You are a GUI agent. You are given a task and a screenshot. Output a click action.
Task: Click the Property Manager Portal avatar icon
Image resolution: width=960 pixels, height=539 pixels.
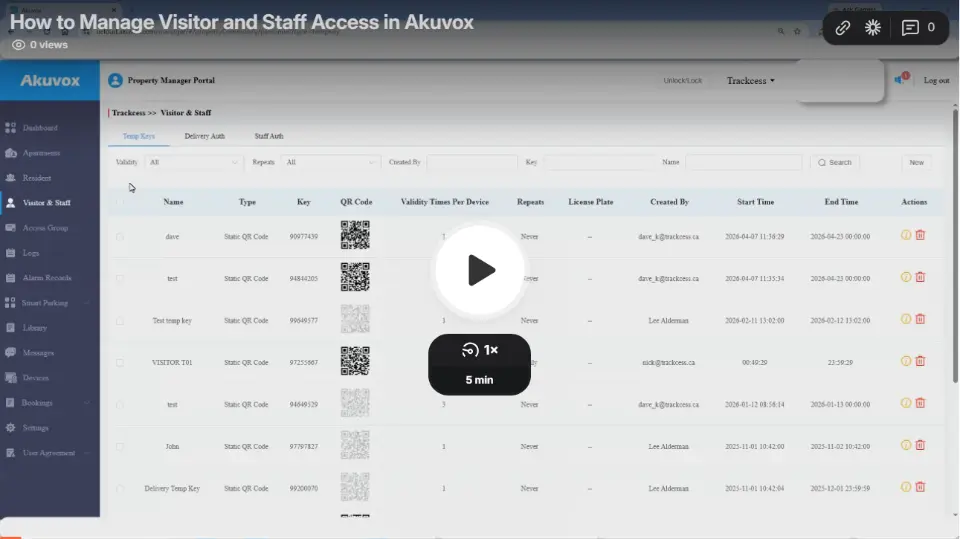point(115,80)
